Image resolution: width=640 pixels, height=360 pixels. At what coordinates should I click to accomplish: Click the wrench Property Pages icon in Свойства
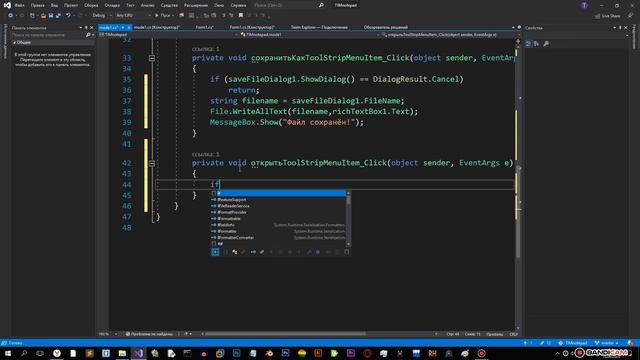[546, 44]
